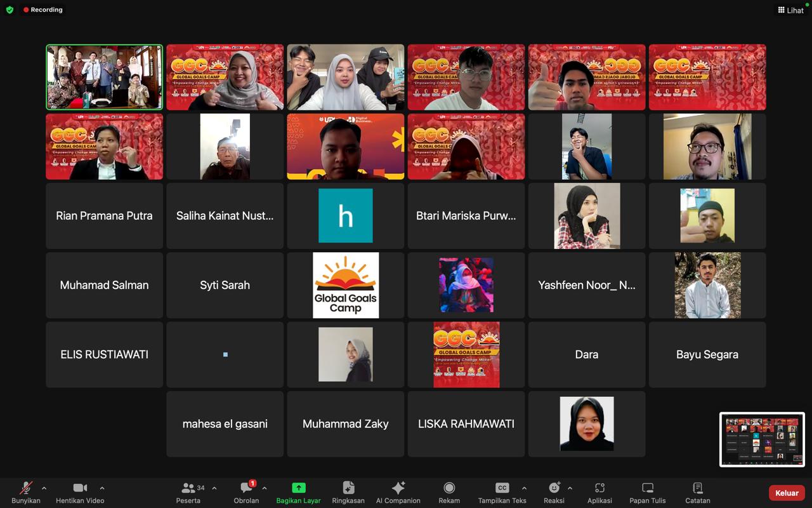Launch the AI Companion
The width and height of the screenshot is (812, 508).
pyautogui.click(x=398, y=492)
